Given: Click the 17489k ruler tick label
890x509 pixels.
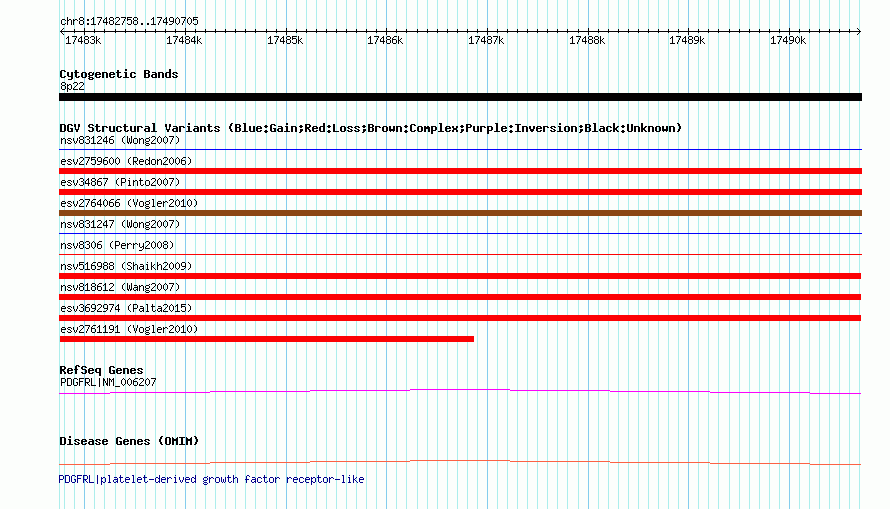Looking at the screenshot, I should pyautogui.click(x=687, y=40).
